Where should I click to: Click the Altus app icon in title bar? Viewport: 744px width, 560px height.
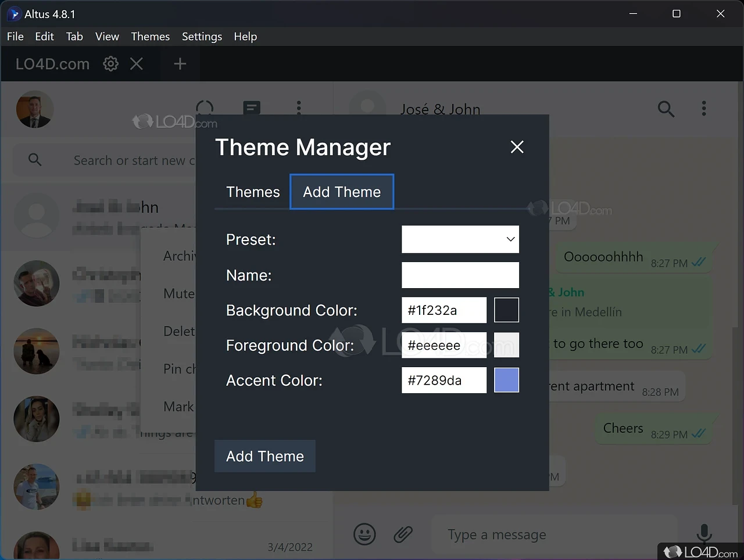(14, 14)
